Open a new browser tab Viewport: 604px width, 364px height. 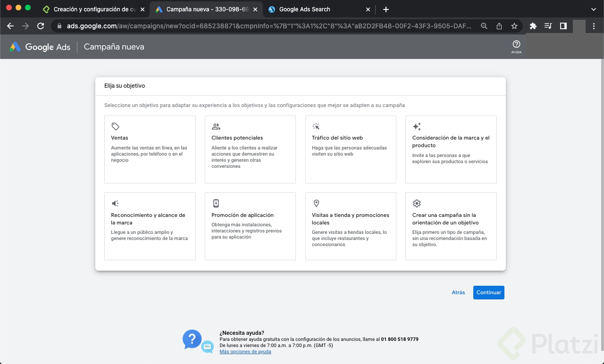(x=386, y=9)
